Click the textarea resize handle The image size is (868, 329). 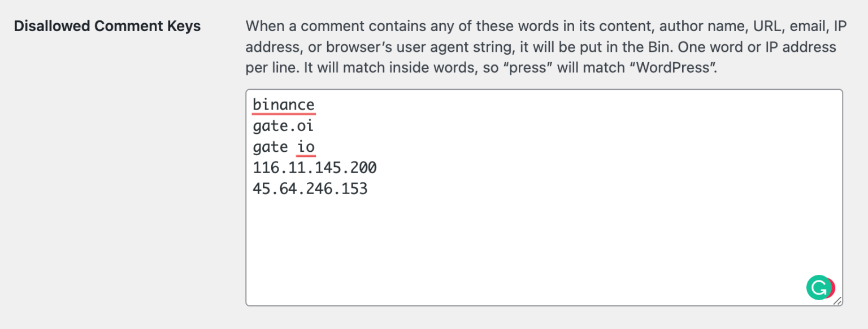[x=838, y=301]
